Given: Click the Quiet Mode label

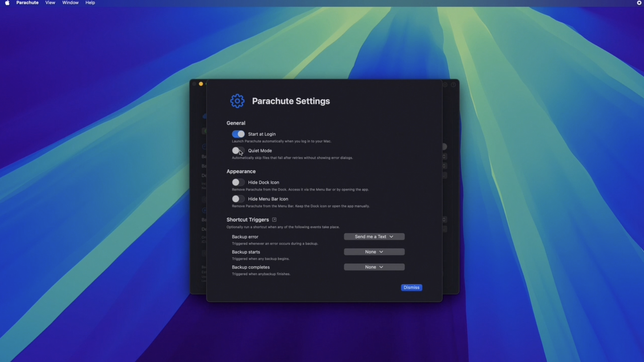Looking at the screenshot, I should point(260,150).
